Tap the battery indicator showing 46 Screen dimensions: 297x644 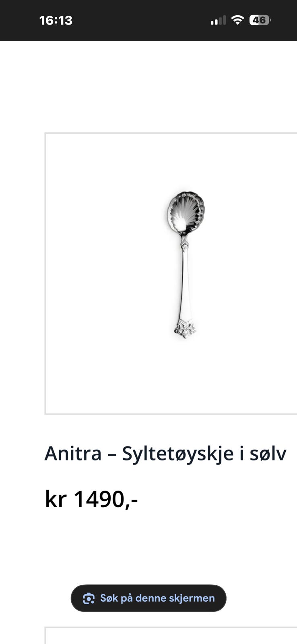coord(260,20)
